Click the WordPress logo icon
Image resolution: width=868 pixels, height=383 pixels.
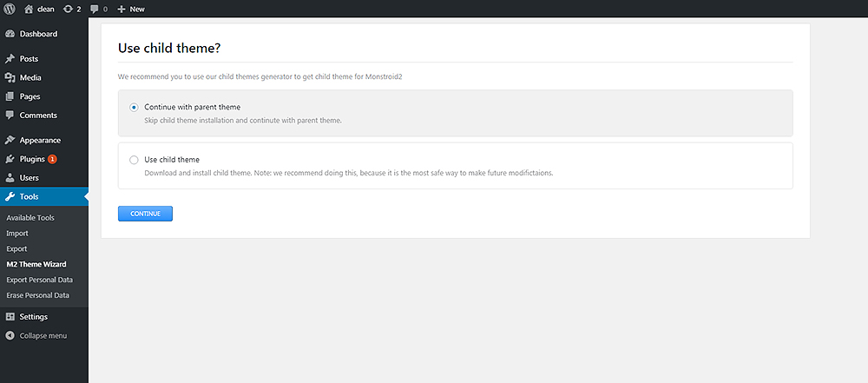(x=9, y=9)
